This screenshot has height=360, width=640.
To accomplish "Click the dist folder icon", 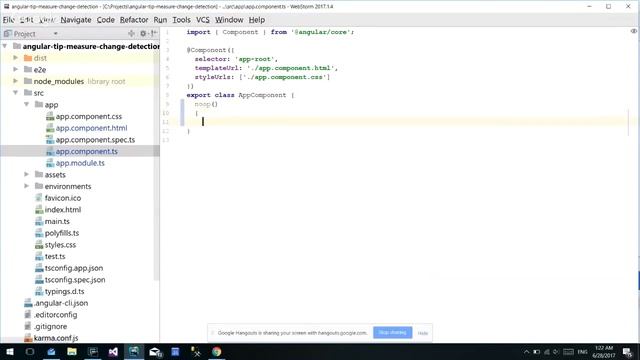I will [28, 58].
